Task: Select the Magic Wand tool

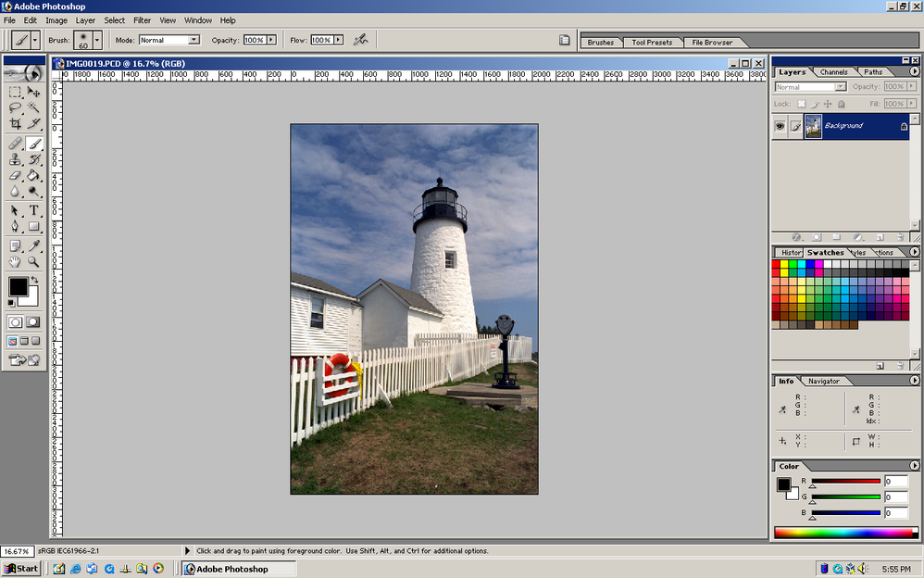Action: click(33, 107)
